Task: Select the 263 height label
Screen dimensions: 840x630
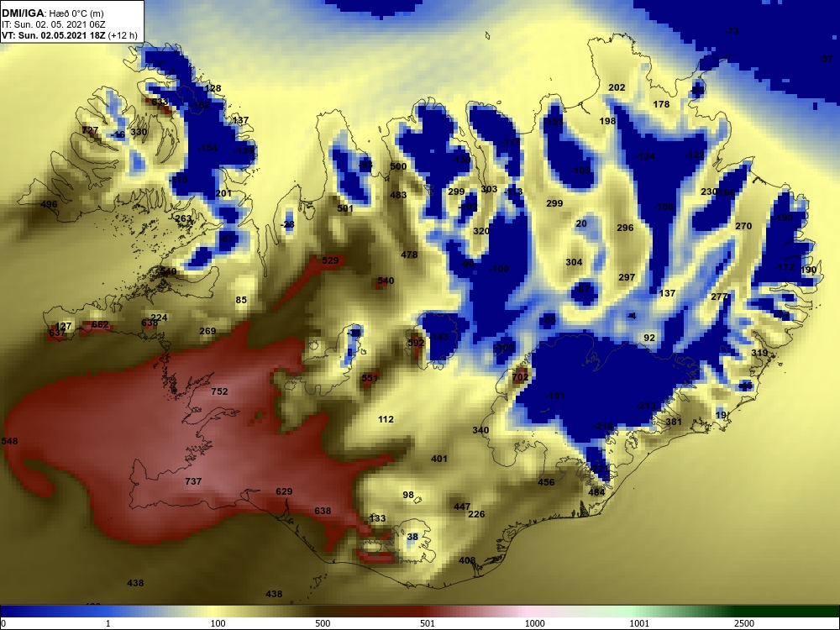Action: [x=183, y=218]
